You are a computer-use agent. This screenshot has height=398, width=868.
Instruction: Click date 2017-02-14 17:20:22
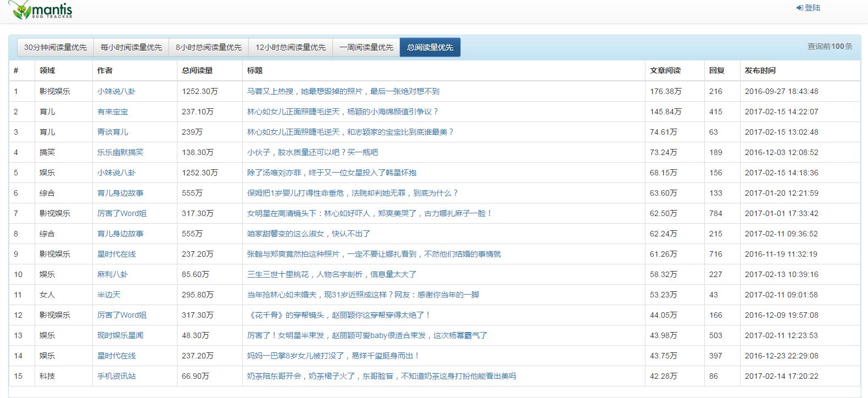pos(782,376)
